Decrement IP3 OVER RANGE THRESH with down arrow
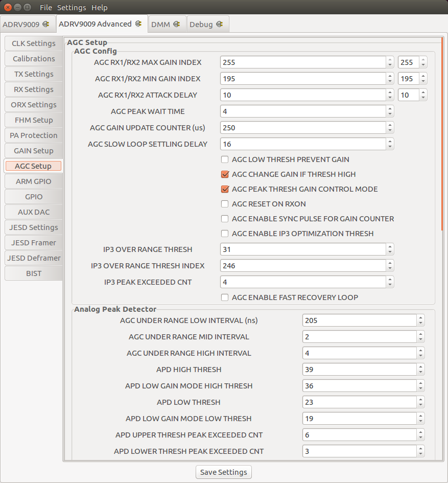This screenshot has height=483, width=448. (x=390, y=251)
